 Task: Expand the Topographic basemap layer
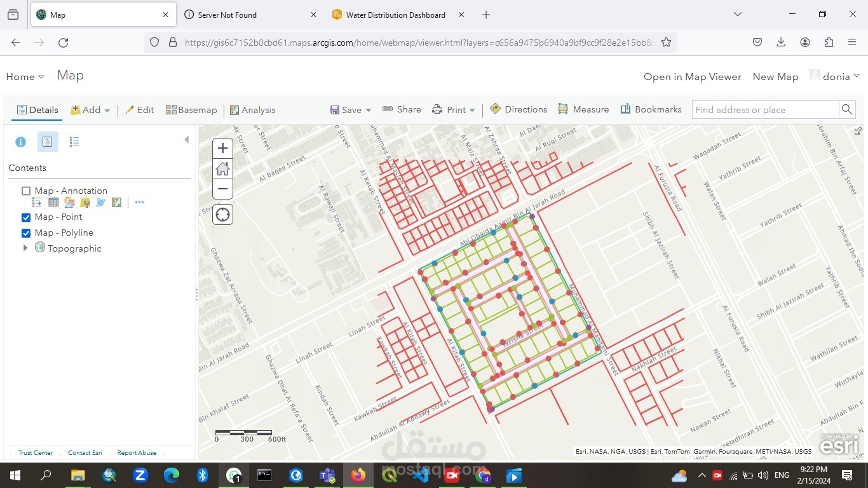(x=25, y=248)
